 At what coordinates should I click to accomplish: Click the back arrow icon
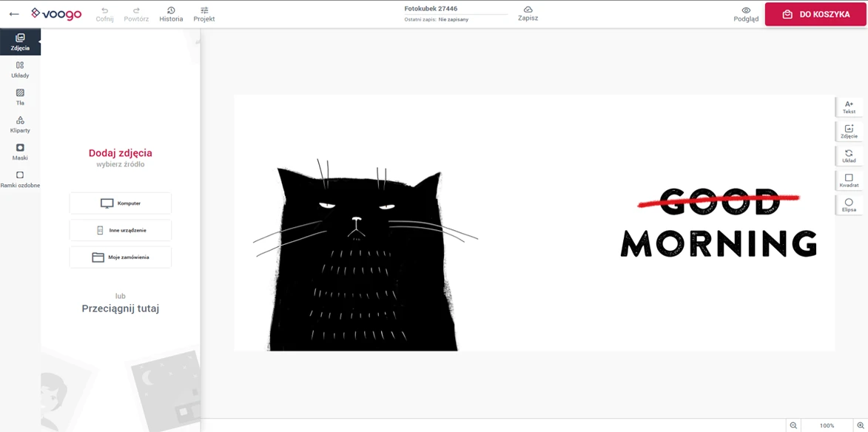pyautogui.click(x=14, y=14)
